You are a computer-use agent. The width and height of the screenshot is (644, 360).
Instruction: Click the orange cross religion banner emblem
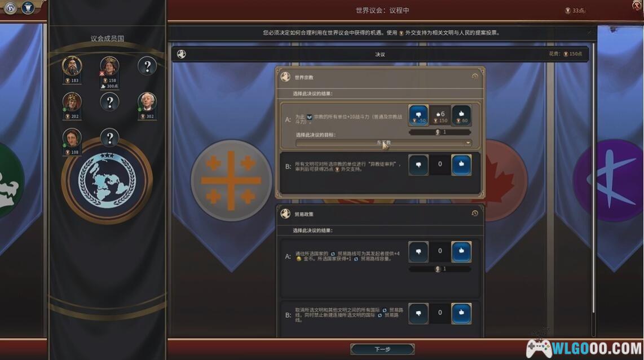click(x=231, y=180)
